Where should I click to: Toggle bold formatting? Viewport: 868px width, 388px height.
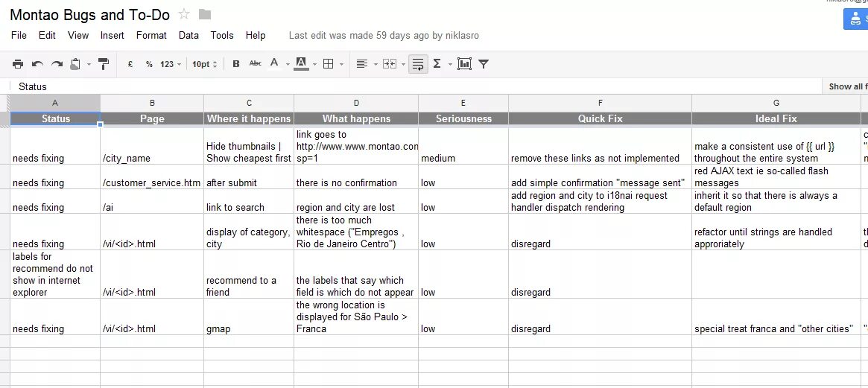tap(236, 64)
